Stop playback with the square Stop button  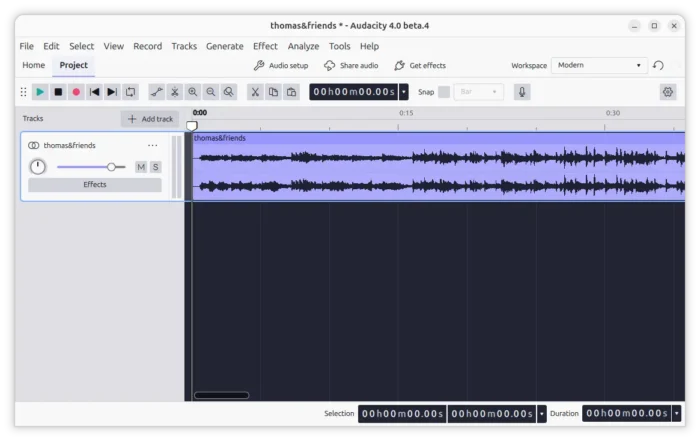tap(58, 92)
